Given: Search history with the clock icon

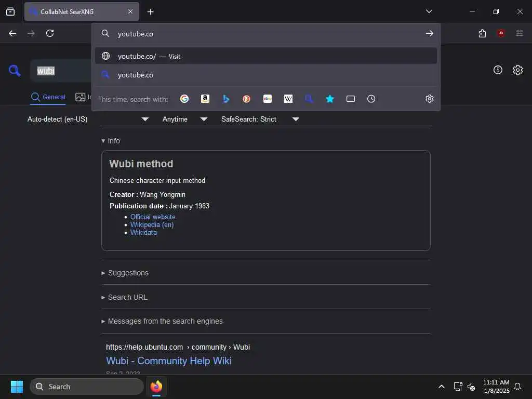Looking at the screenshot, I should point(371,99).
